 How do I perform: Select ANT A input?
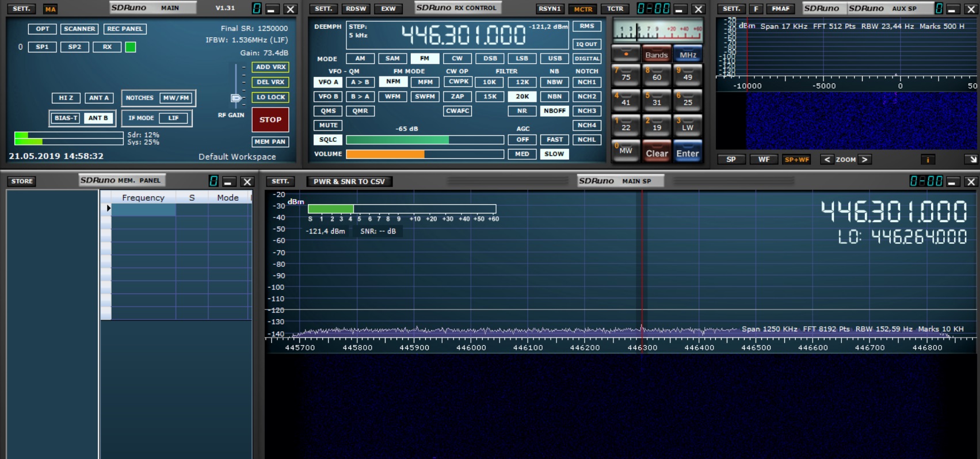[99, 98]
